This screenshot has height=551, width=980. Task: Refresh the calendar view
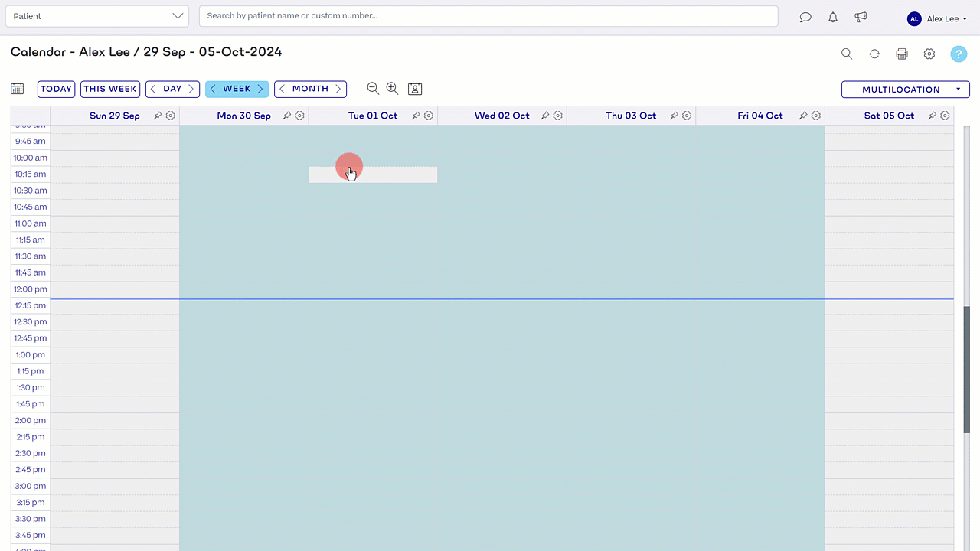(x=874, y=54)
